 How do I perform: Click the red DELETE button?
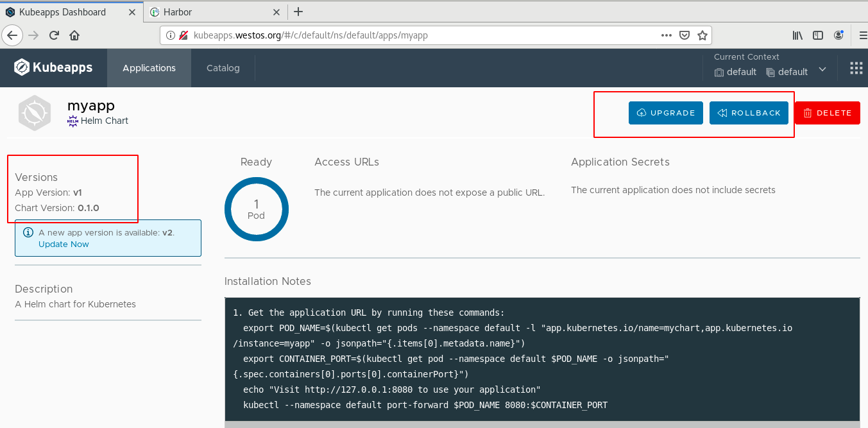pyautogui.click(x=828, y=113)
